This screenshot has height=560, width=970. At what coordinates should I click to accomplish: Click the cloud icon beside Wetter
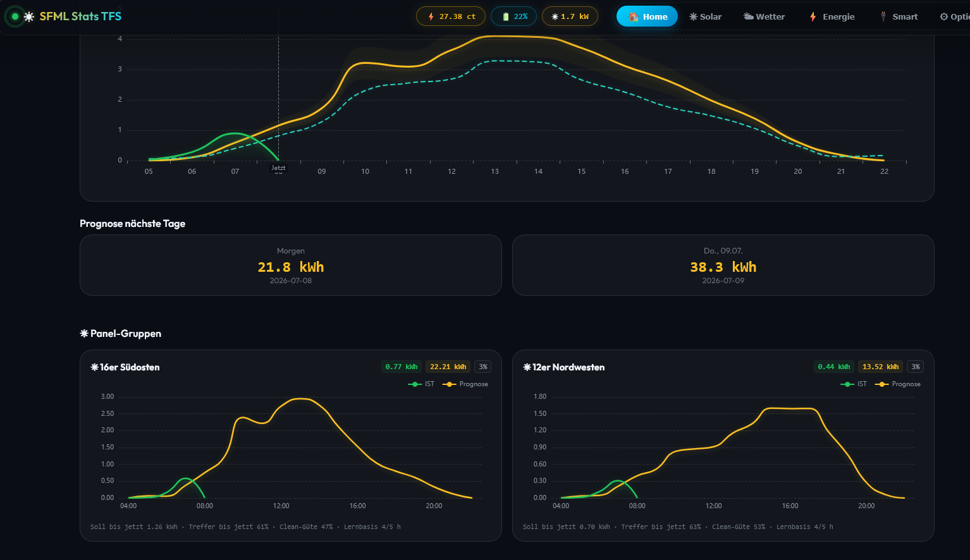749,16
